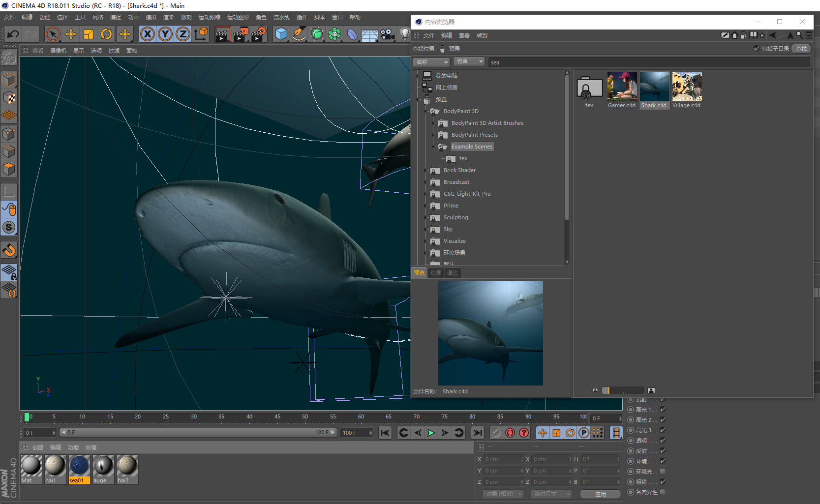The width and height of the screenshot is (820, 504).
Task: Open the Spline Pen tool
Action: pos(299,34)
